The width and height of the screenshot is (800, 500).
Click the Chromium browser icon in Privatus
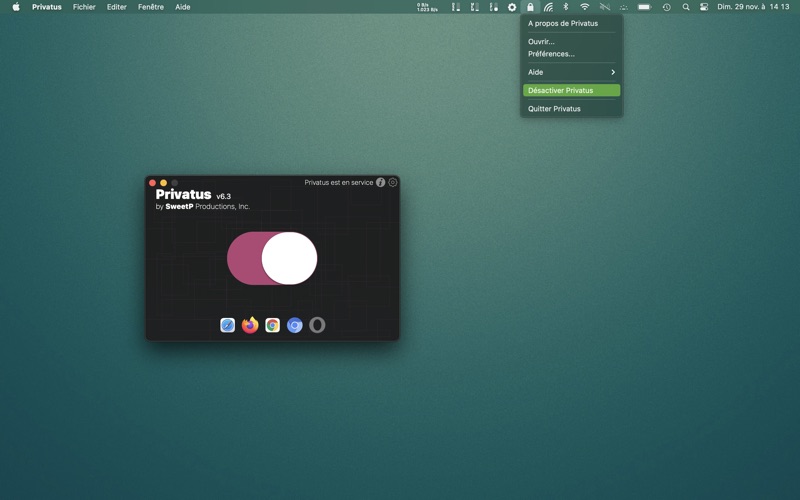pyautogui.click(x=295, y=325)
